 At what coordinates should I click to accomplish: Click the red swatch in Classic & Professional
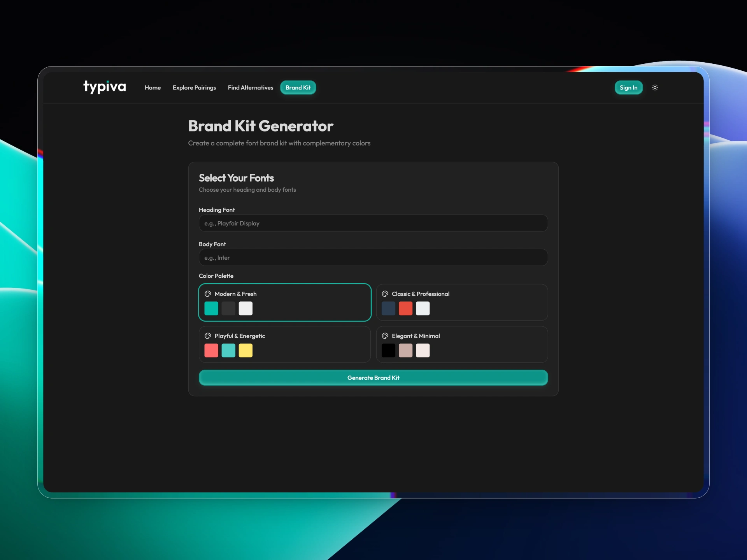[x=406, y=308]
